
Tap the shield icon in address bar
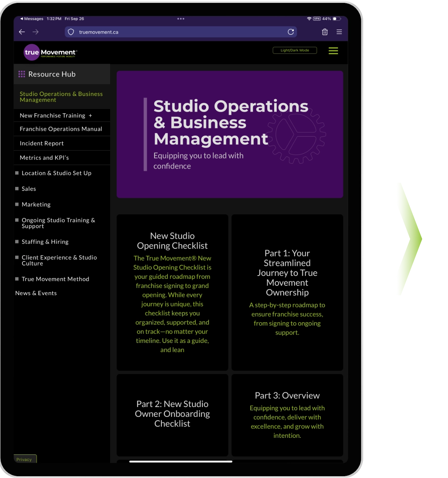[x=71, y=32]
